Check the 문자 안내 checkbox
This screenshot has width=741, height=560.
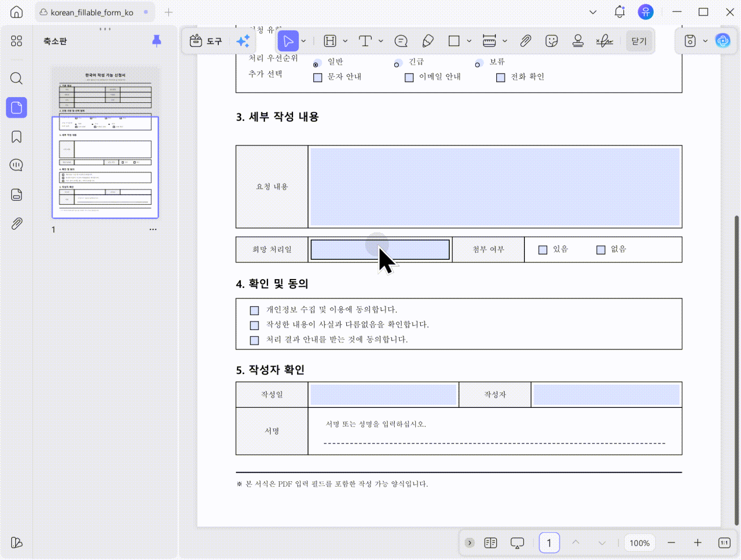tap(318, 78)
